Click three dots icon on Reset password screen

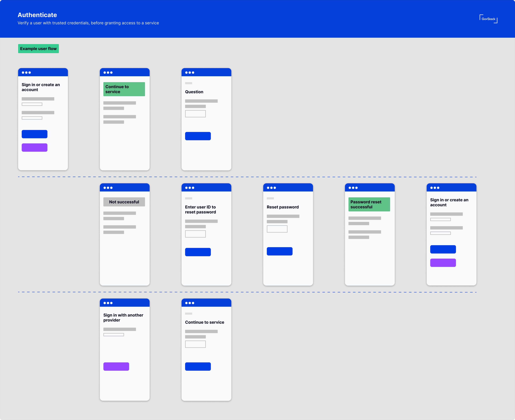pos(271,188)
